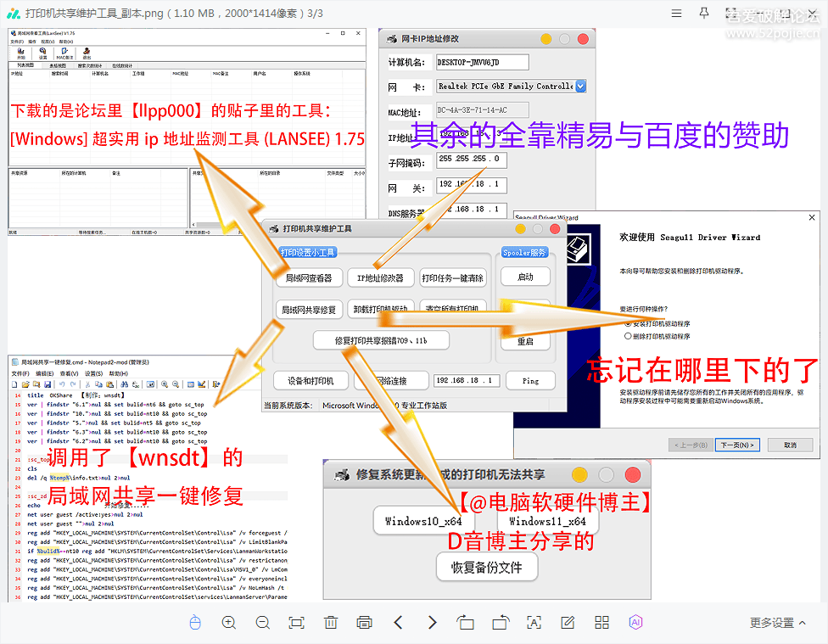Image resolution: width=828 pixels, height=644 pixels.
Task: Open the Print icon in bottom toolbar
Action: point(365,623)
